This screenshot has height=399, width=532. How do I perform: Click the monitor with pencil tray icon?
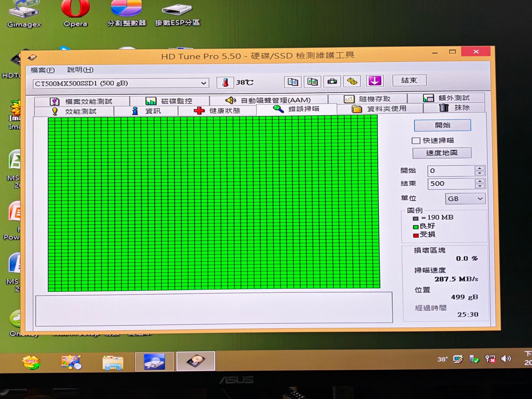pos(458,359)
